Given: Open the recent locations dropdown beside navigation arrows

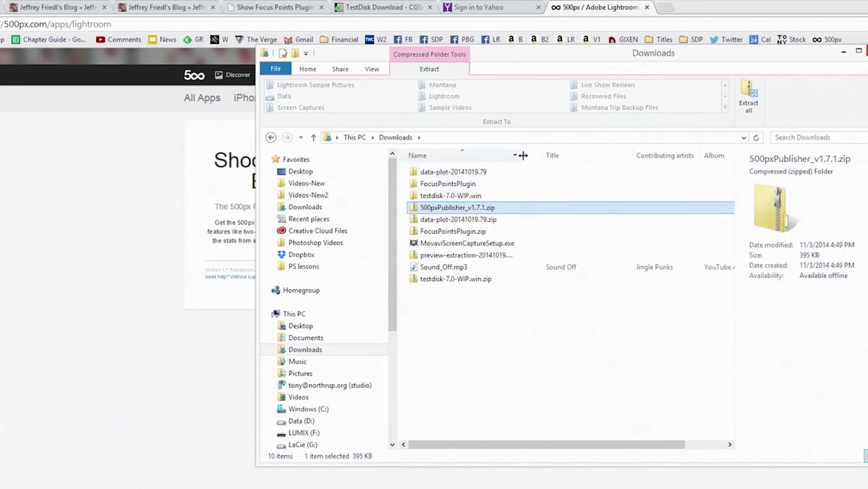Looking at the screenshot, I should point(301,137).
